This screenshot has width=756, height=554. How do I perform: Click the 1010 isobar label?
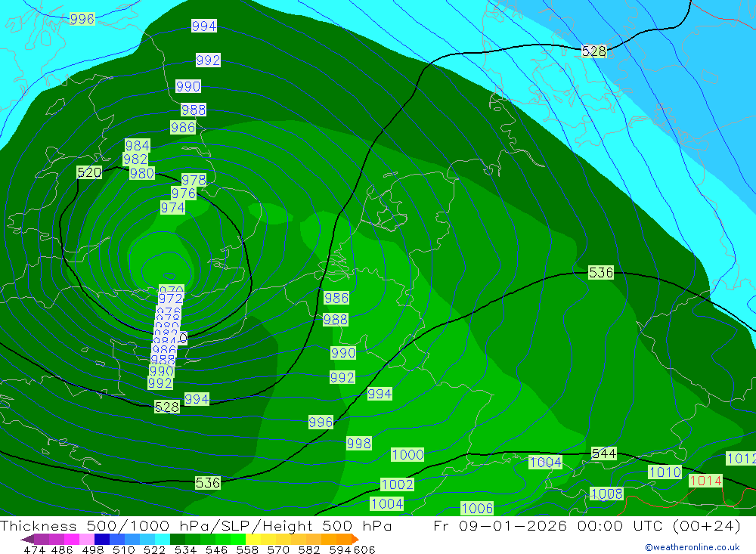click(x=665, y=472)
